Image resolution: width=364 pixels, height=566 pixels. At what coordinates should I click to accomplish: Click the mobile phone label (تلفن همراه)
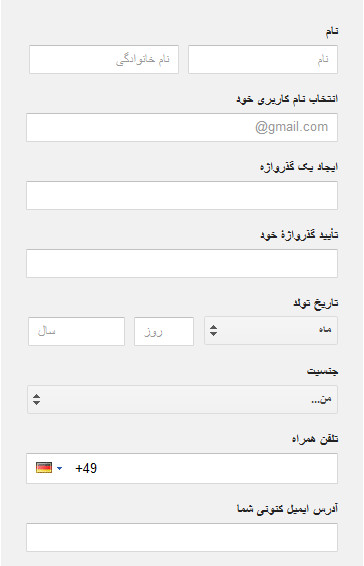coord(315,439)
